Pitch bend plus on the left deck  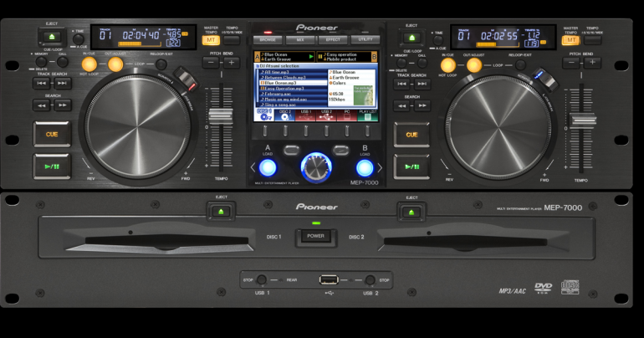click(x=231, y=63)
